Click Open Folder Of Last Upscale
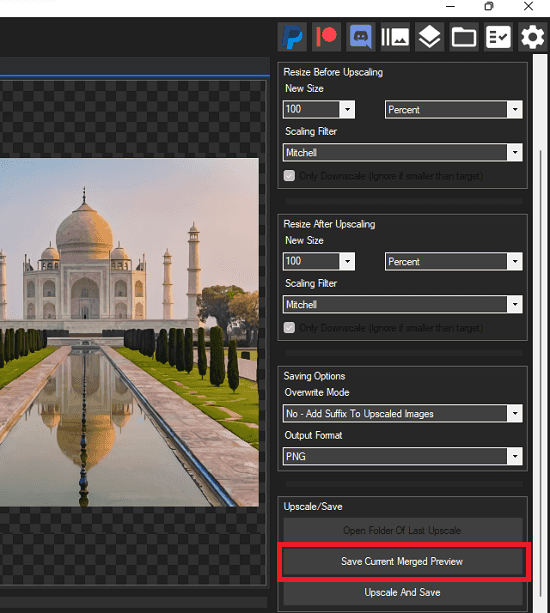The image size is (550, 613). (x=403, y=531)
